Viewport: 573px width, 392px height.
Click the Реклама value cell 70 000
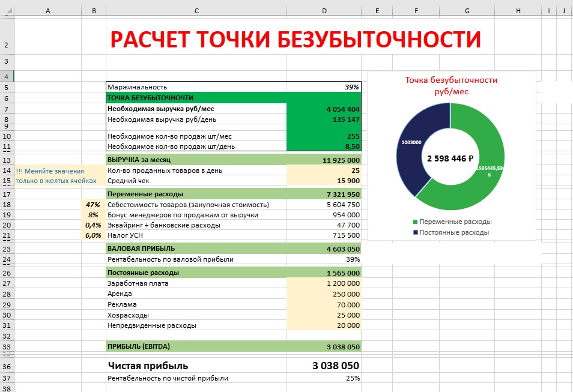click(x=324, y=304)
